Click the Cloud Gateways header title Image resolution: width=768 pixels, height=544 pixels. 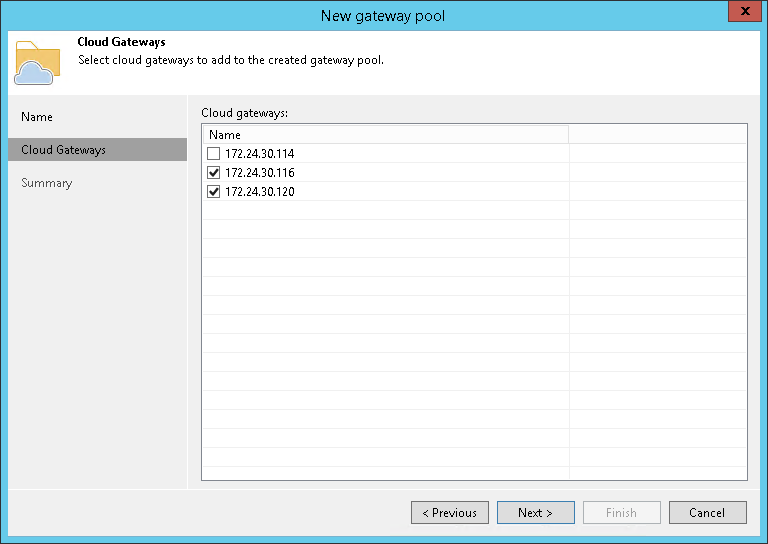point(121,42)
